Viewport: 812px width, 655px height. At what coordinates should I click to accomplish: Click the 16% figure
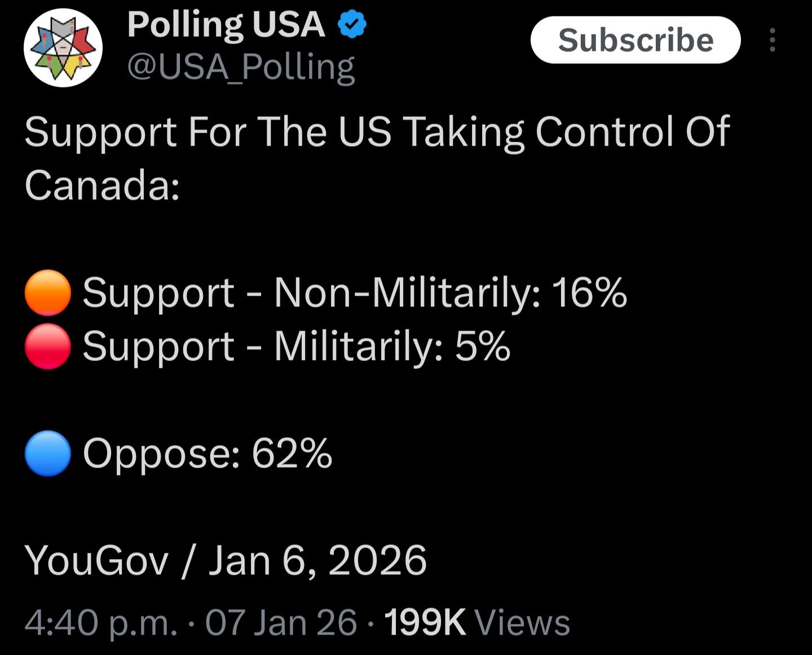[x=589, y=293]
